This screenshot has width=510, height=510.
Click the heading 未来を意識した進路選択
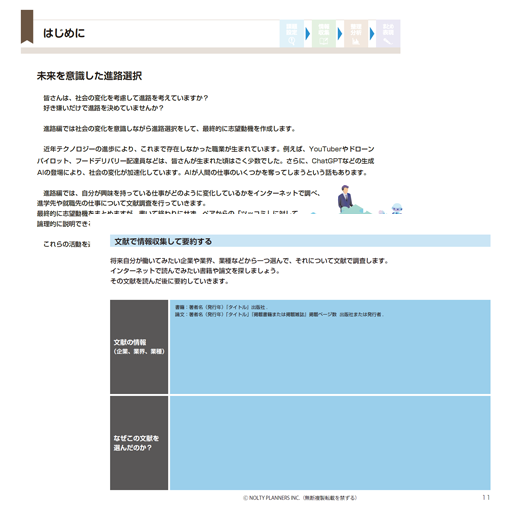[89, 76]
